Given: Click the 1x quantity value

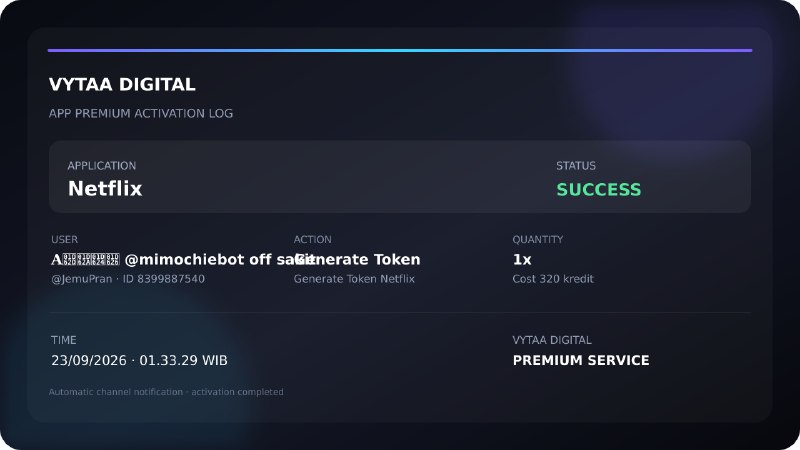Looking at the screenshot, I should click(x=522, y=259).
